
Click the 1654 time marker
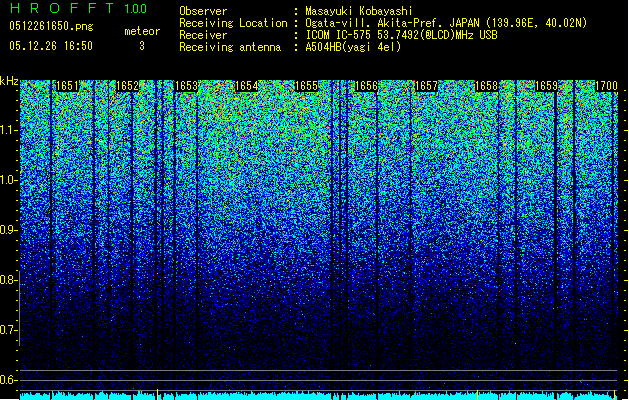tap(246, 86)
